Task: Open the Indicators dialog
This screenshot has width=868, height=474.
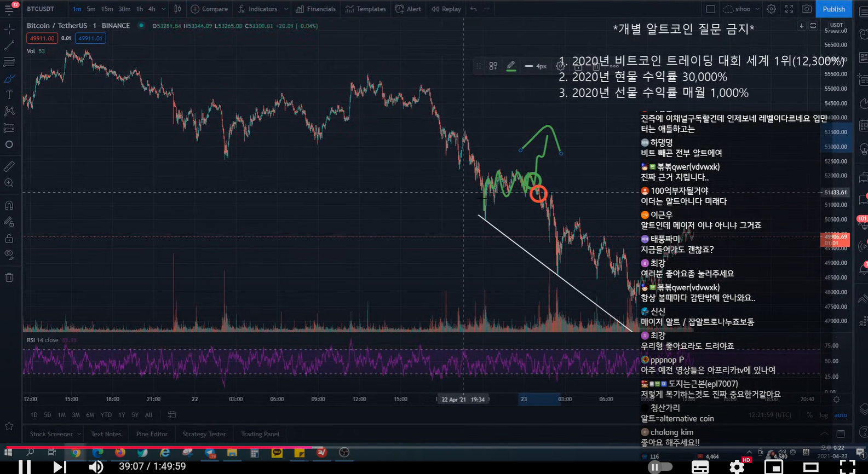Action: pyautogui.click(x=258, y=9)
